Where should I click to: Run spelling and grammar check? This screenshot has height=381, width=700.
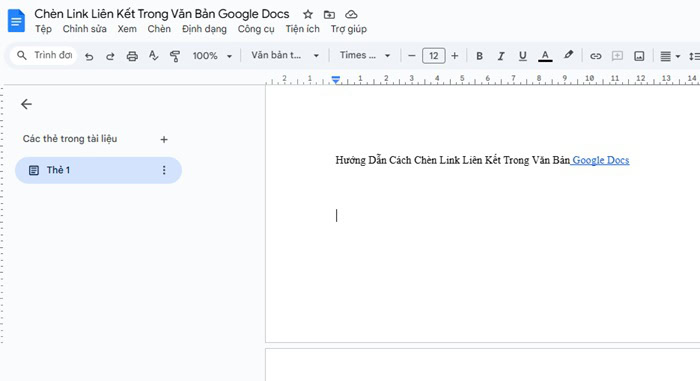click(153, 56)
